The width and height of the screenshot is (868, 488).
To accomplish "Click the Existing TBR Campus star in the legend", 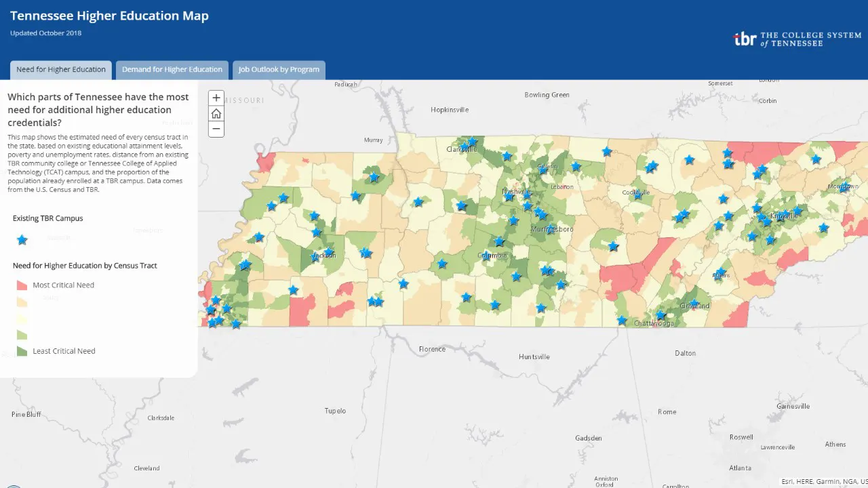I will tap(22, 239).
